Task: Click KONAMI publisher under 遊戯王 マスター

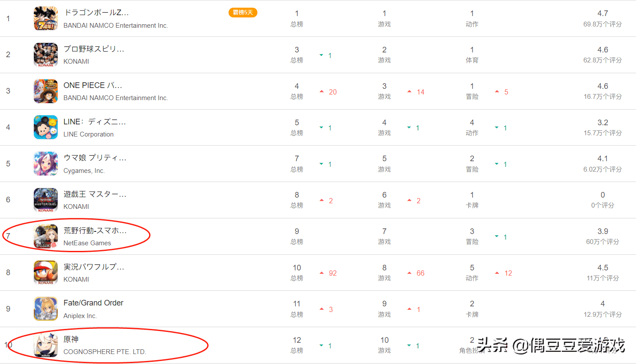Action: (x=76, y=207)
